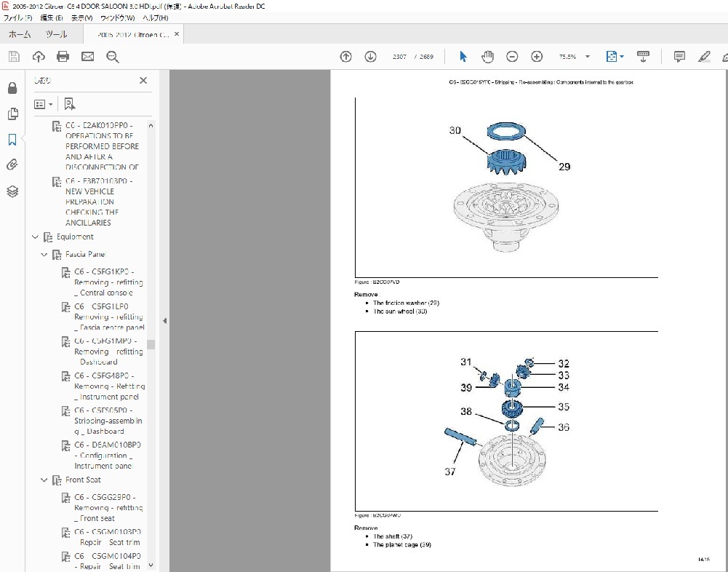
Task: Open the Window menu
Action: pos(118,17)
